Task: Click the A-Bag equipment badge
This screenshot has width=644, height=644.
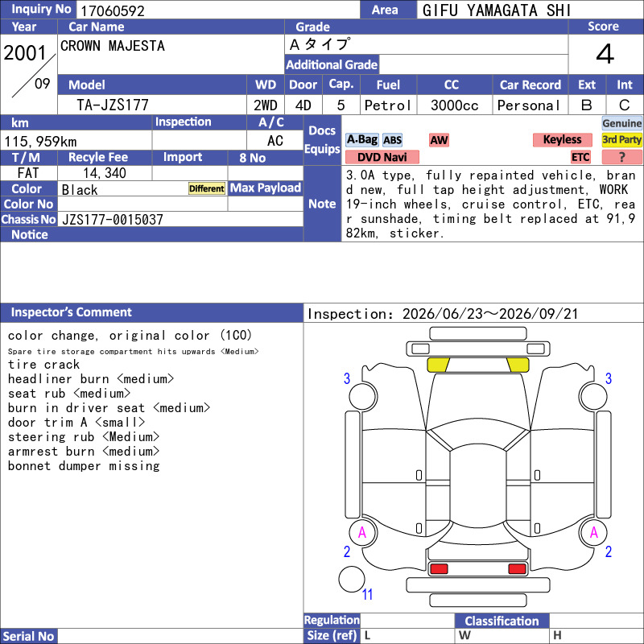Action: pyautogui.click(x=361, y=139)
